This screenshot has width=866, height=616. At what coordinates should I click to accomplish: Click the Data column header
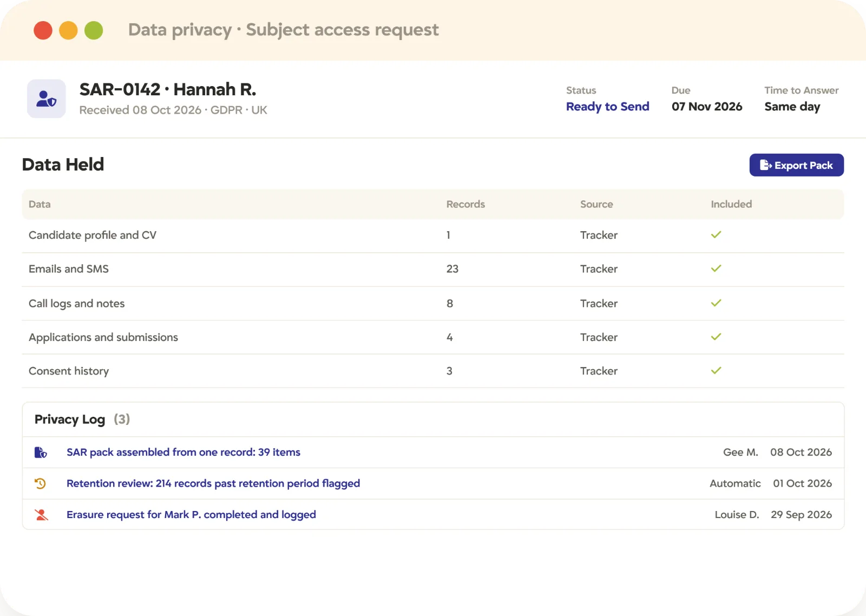(x=40, y=204)
